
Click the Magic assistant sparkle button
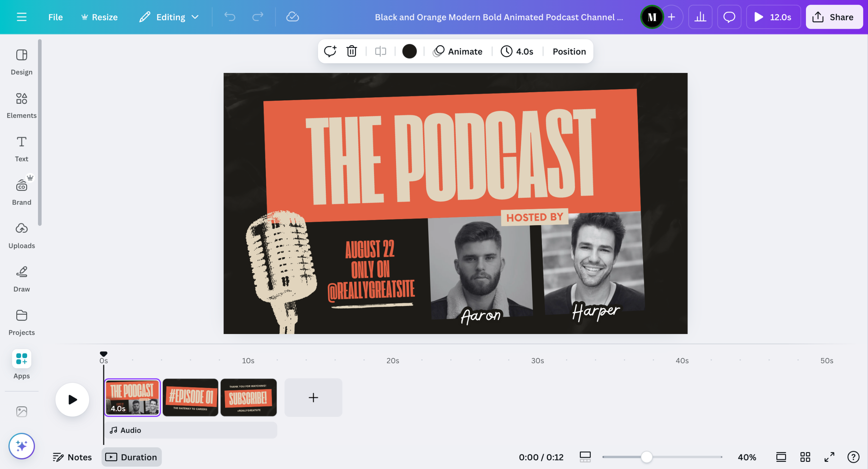coord(21,446)
